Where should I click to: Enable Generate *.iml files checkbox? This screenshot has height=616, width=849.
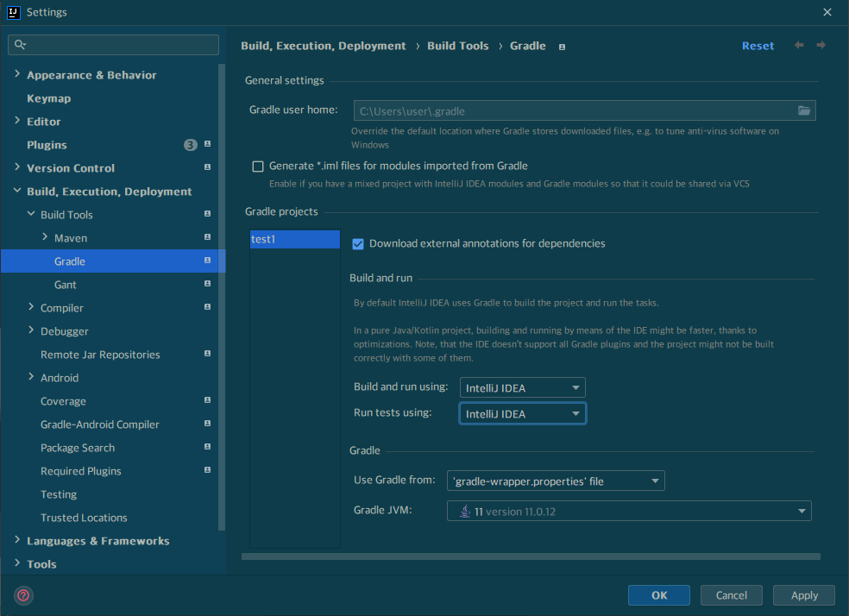(258, 167)
